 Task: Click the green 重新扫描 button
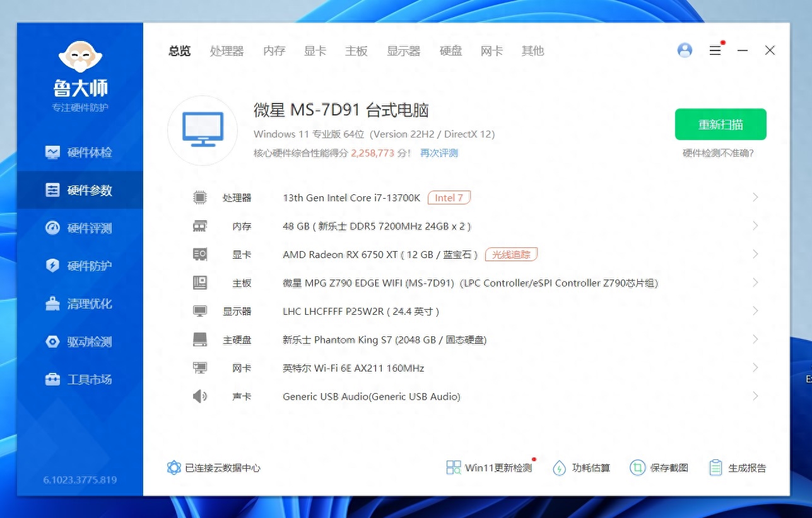721,124
